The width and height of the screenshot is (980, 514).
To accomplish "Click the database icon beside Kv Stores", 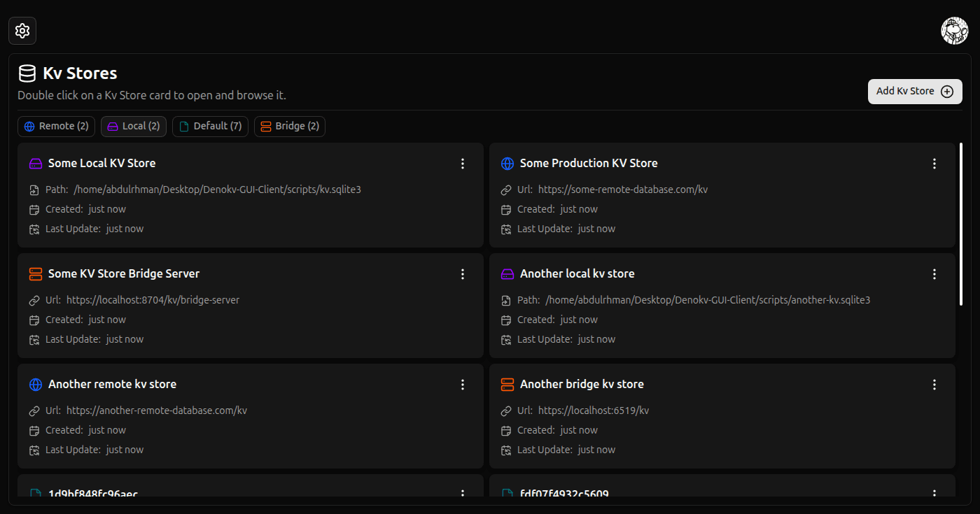I will tap(27, 73).
